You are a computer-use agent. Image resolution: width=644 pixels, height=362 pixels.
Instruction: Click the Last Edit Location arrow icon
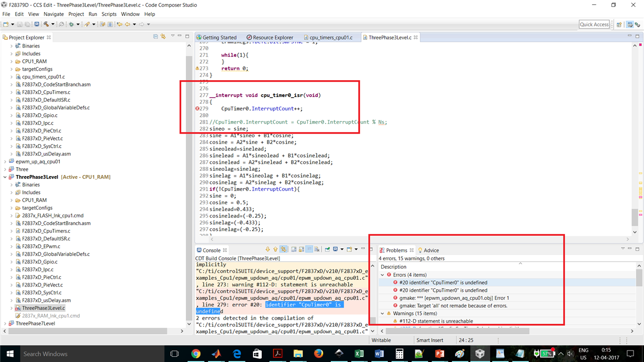pos(119,24)
